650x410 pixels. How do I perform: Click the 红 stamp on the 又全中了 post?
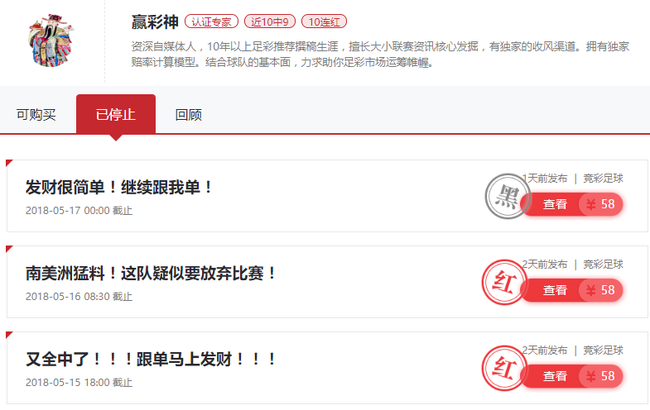pos(504,368)
